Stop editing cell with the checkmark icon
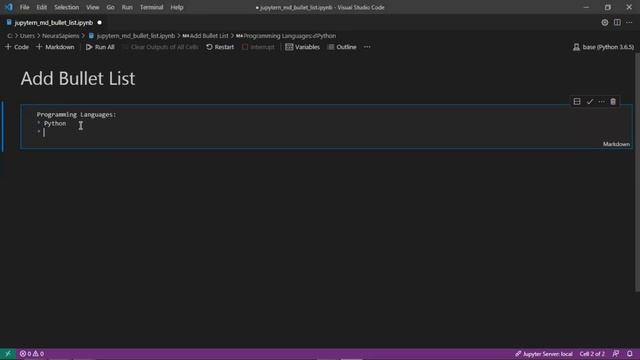640x360 pixels. point(590,102)
